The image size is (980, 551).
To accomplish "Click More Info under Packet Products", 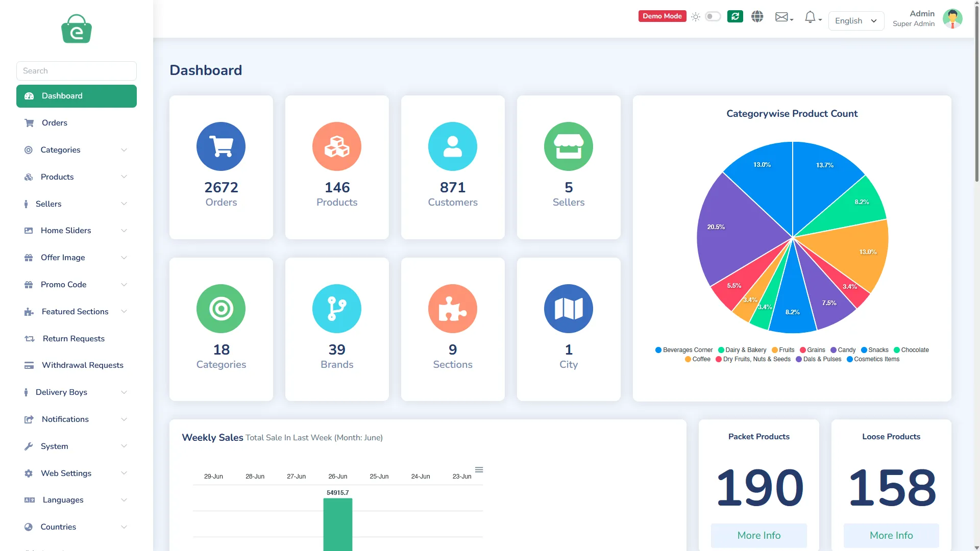I will pos(758,535).
